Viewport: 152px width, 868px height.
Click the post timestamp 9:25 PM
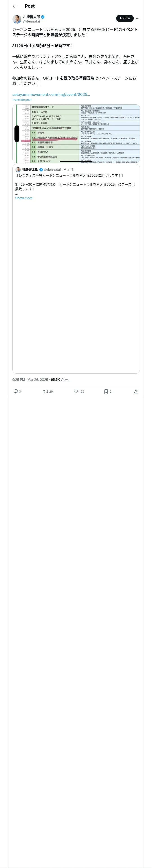point(30,379)
